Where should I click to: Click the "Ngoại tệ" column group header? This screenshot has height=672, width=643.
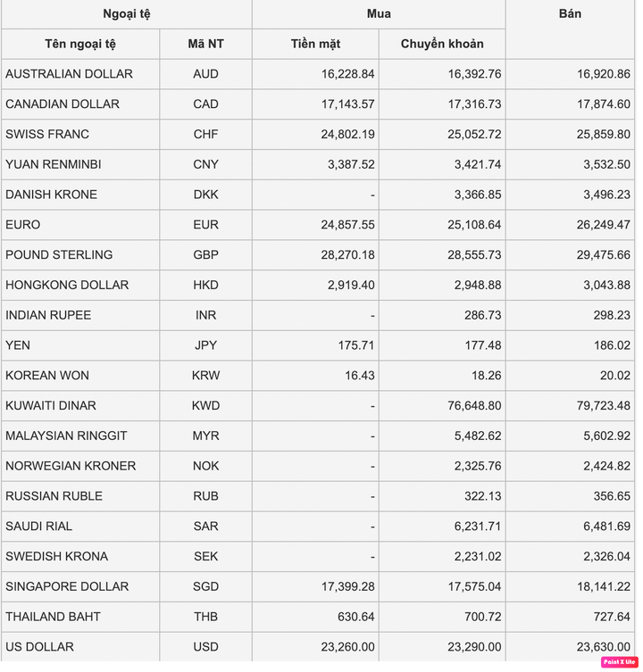coord(126,14)
